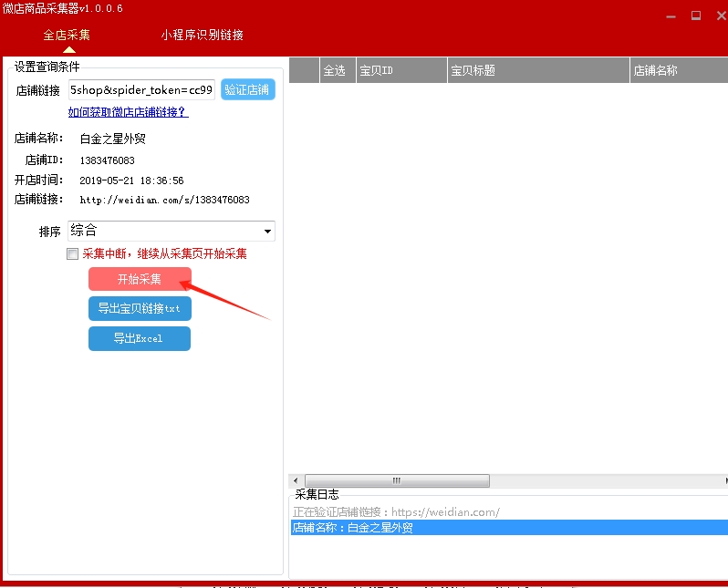Click the shop ID value 1383476083

[x=108, y=160]
